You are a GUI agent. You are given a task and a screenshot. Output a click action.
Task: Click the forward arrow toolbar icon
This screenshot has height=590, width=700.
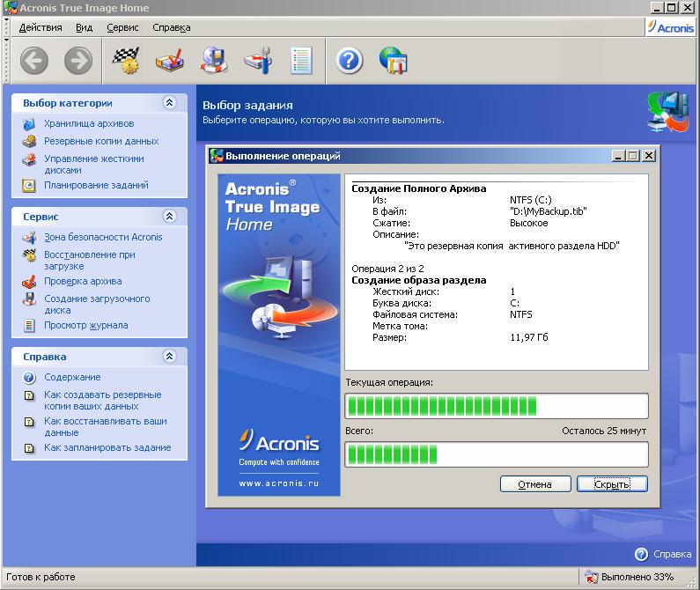point(78,60)
